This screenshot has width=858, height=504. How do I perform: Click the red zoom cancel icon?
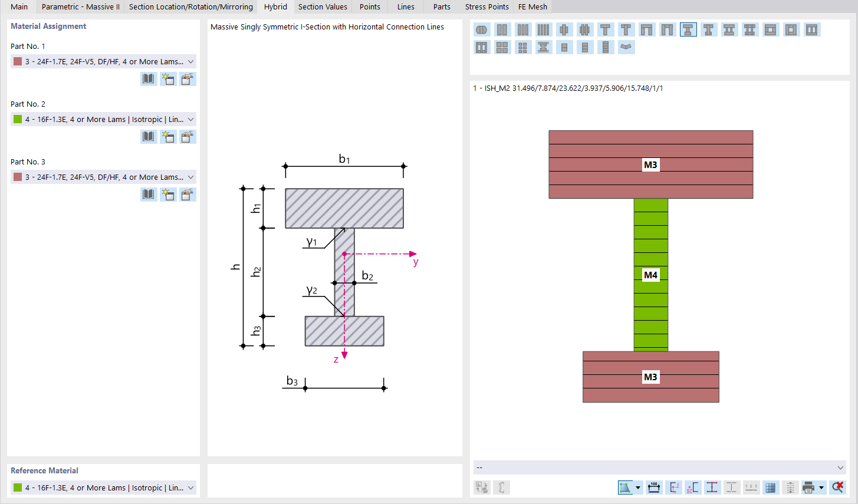pos(838,487)
